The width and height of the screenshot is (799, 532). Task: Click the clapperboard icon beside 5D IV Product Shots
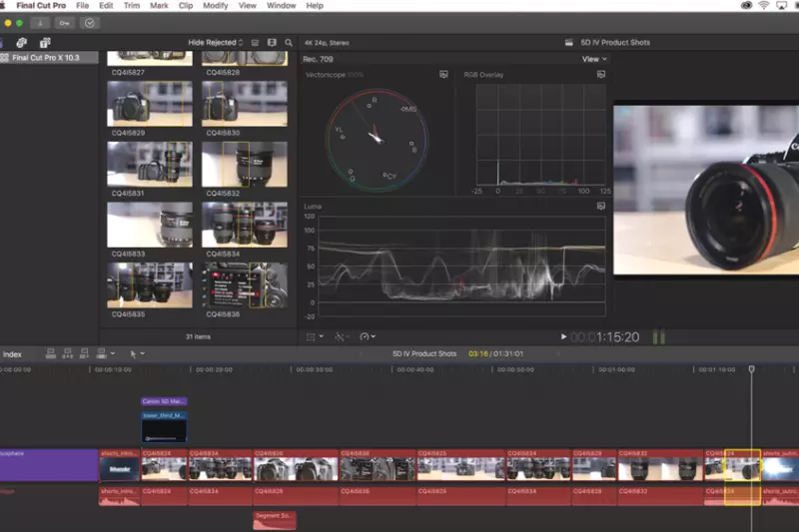click(x=569, y=43)
